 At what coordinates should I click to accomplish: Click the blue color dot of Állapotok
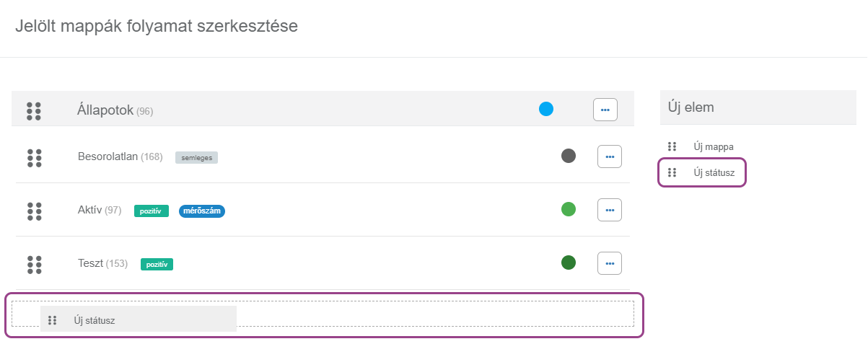pos(546,110)
